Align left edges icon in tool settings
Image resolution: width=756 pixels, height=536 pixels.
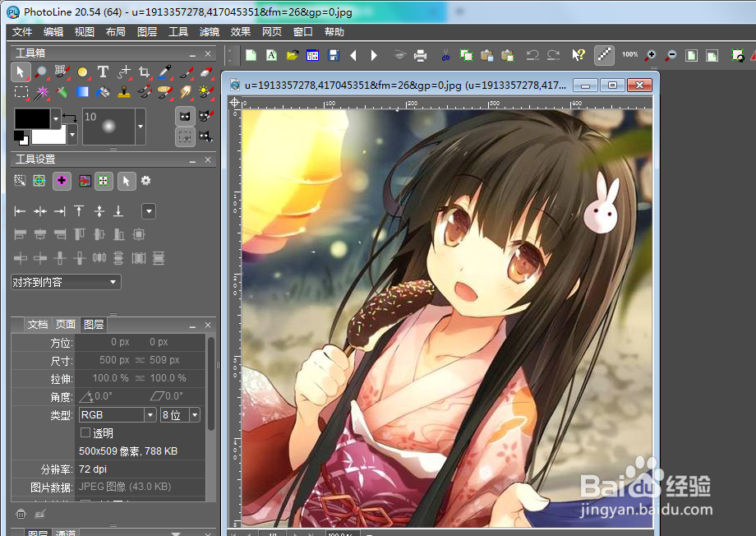[x=20, y=210]
